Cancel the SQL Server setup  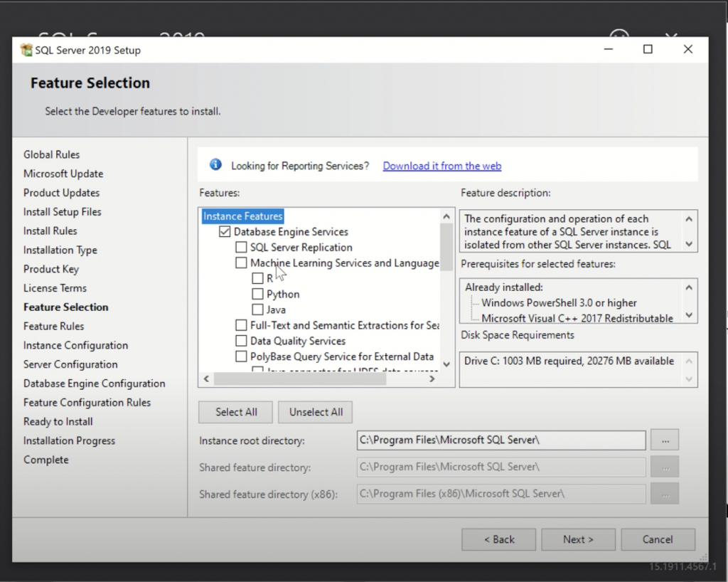(658, 539)
